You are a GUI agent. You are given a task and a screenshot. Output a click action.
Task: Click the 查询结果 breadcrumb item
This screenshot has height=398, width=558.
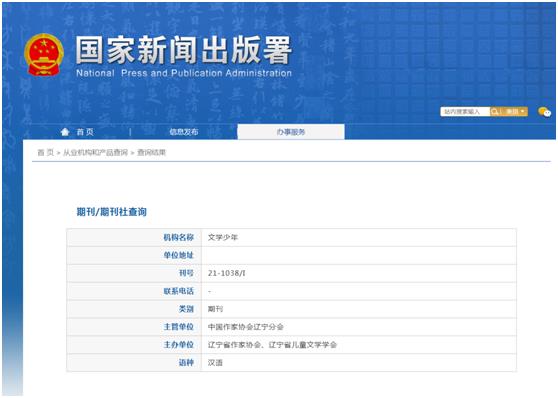[152, 153]
